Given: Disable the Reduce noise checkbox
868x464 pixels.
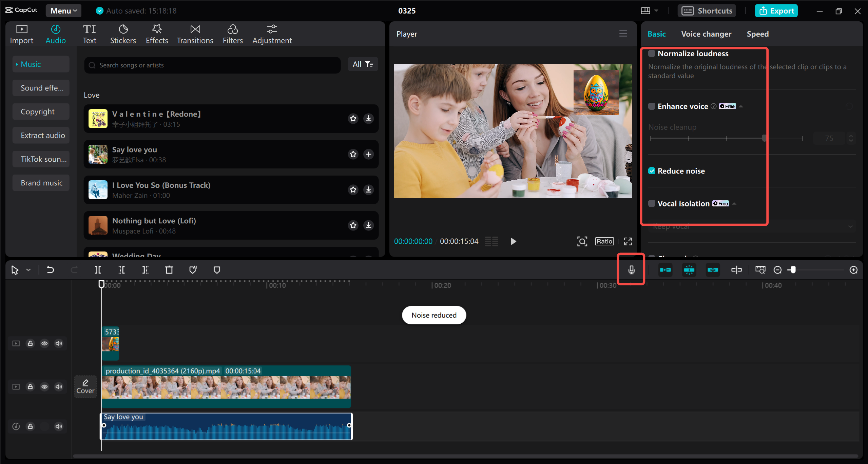Looking at the screenshot, I should pyautogui.click(x=652, y=170).
